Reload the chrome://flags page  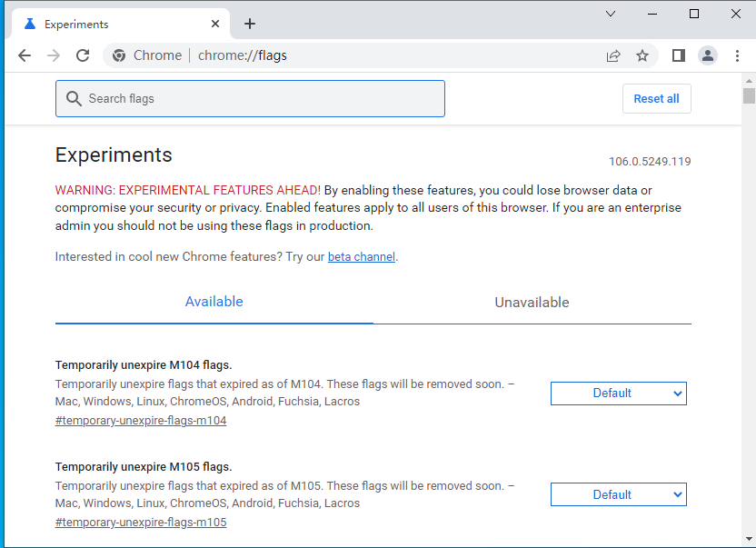click(x=83, y=55)
